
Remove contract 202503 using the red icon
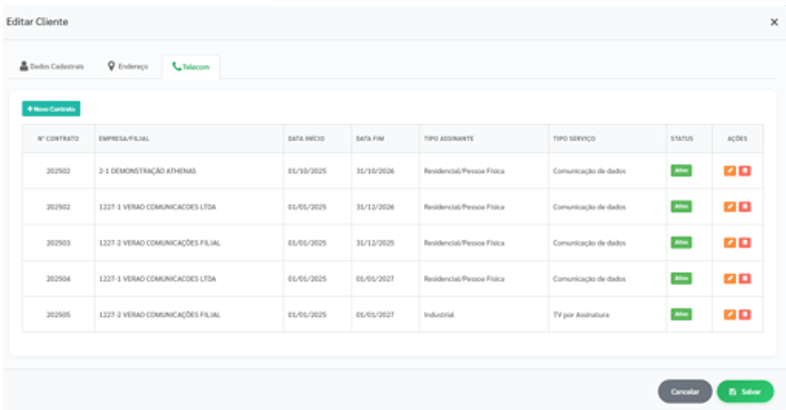pos(745,242)
